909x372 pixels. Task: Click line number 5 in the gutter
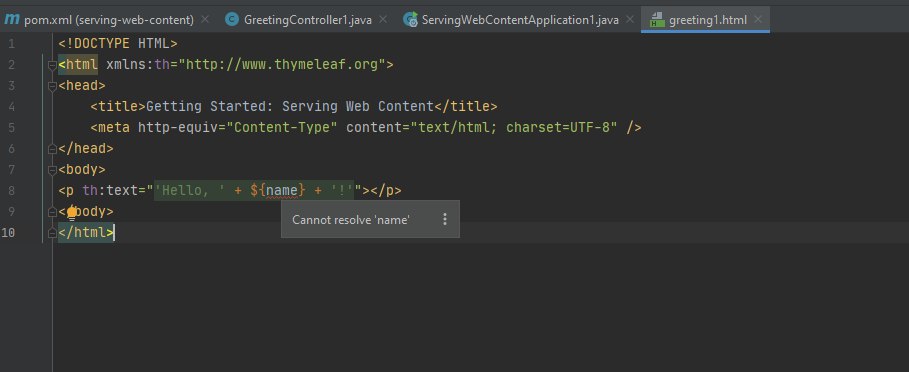click(x=12, y=127)
